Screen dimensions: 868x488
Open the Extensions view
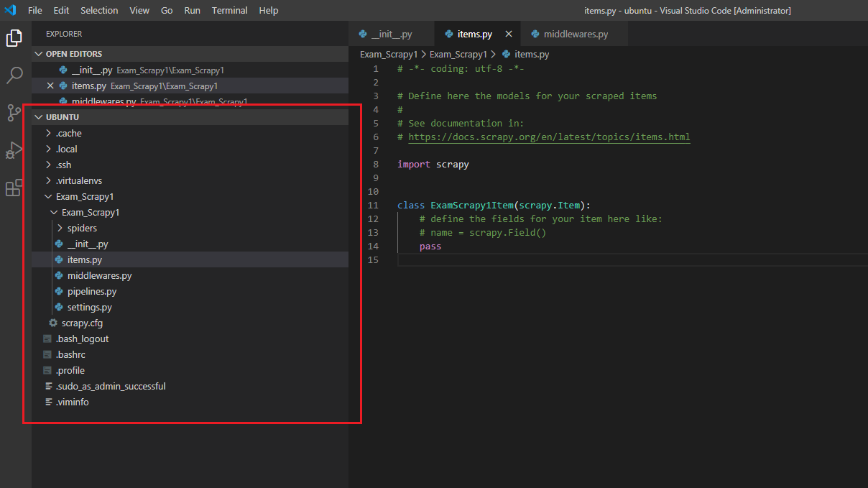(x=14, y=188)
